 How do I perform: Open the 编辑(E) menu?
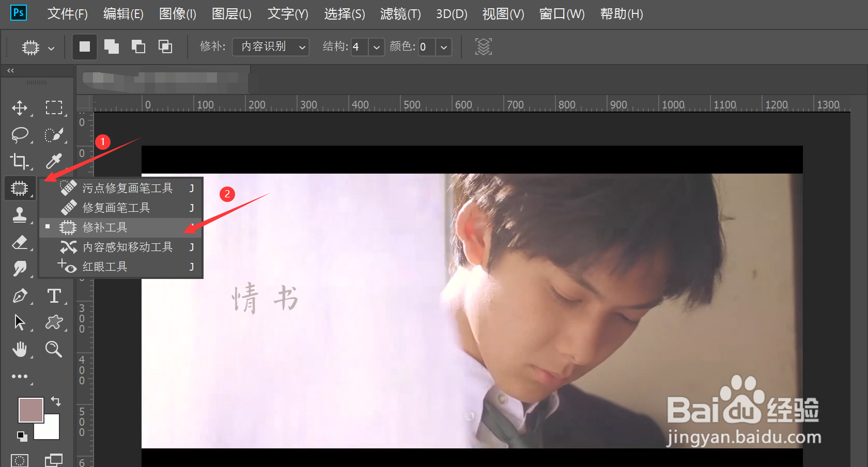pos(123,14)
